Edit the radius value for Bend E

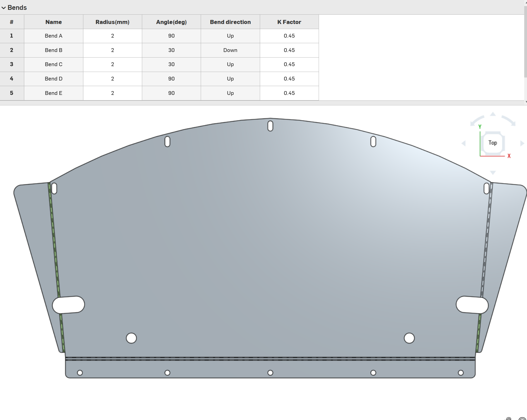click(112, 93)
